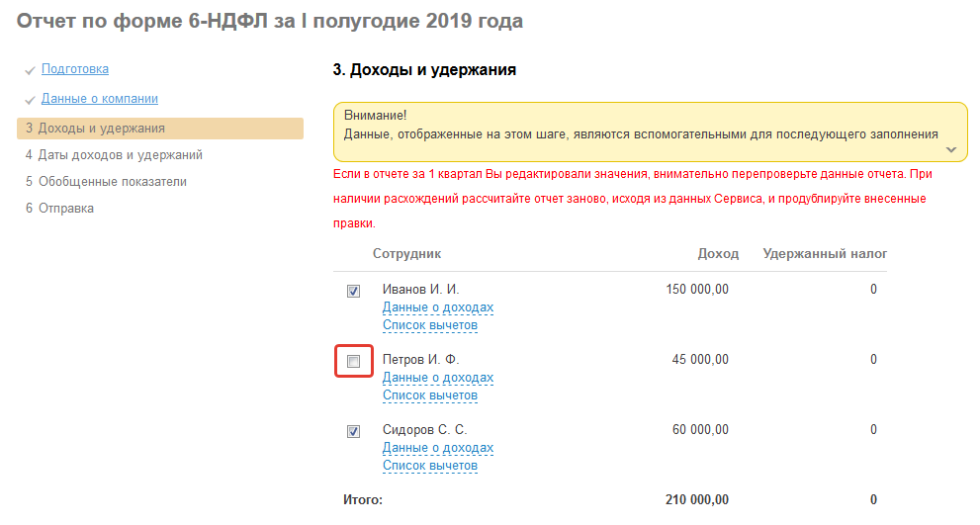Screen dimensions: 980x525
Task: Open Данные о доходах for Сидоров
Action: pyautogui.click(x=438, y=448)
